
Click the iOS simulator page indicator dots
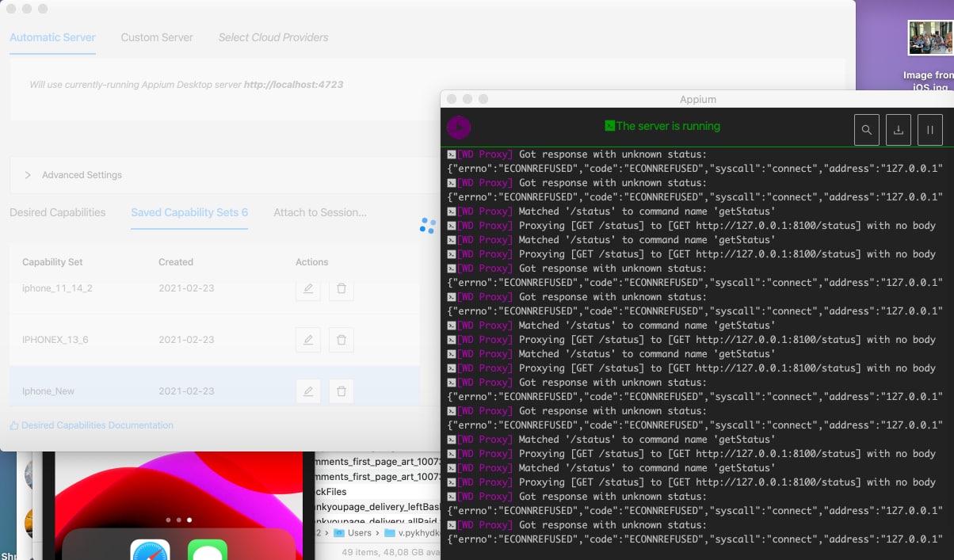(x=179, y=520)
